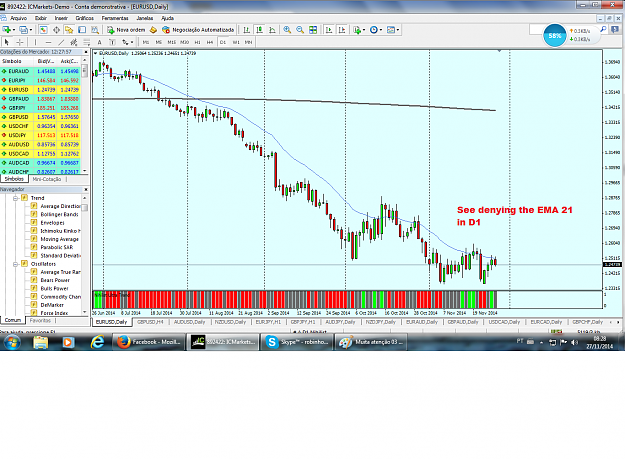This screenshot has height=459, width=625.
Task: Switch to H1 timeframe
Action: (197, 42)
